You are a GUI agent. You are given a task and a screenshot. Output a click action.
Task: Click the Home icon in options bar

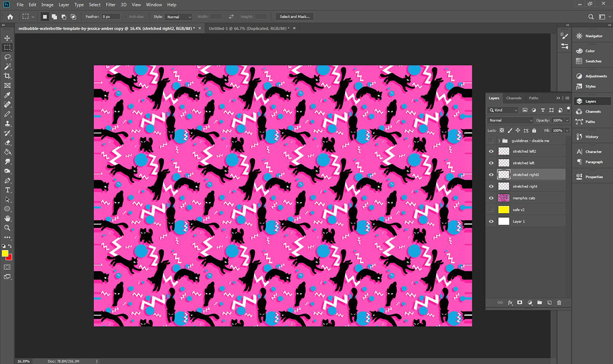pyautogui.click(x=10, y=17)
